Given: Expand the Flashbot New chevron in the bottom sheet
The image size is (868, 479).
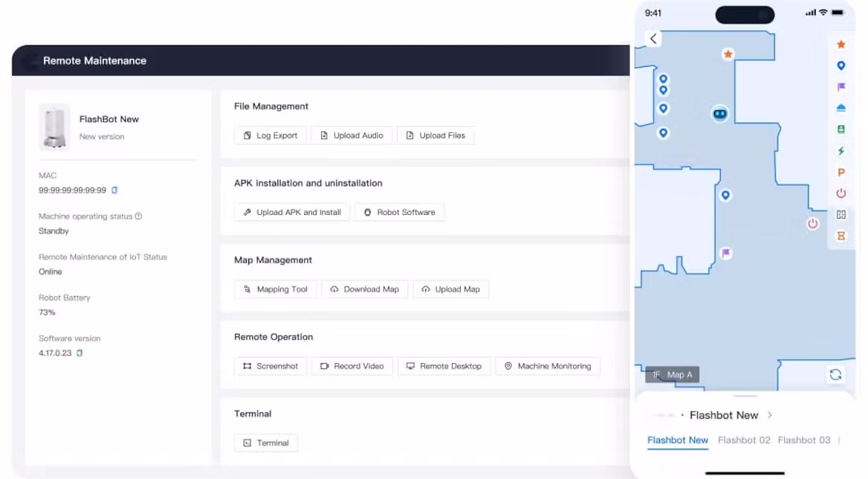Looking at the screenshot, I should click(769, 415).
